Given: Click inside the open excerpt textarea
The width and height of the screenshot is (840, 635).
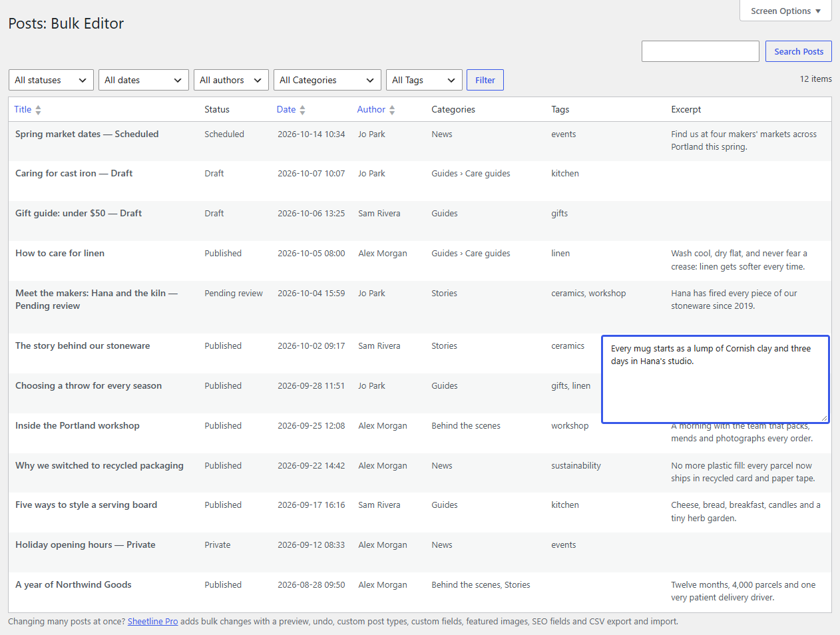Looking at the screenshot, I should coord(716,379).
